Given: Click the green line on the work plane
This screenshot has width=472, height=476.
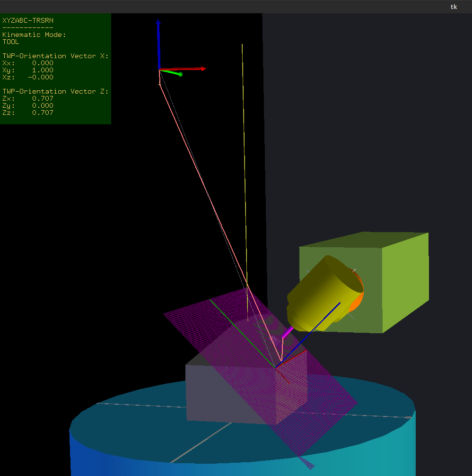Looking at the screenshot, I should 242,333.
